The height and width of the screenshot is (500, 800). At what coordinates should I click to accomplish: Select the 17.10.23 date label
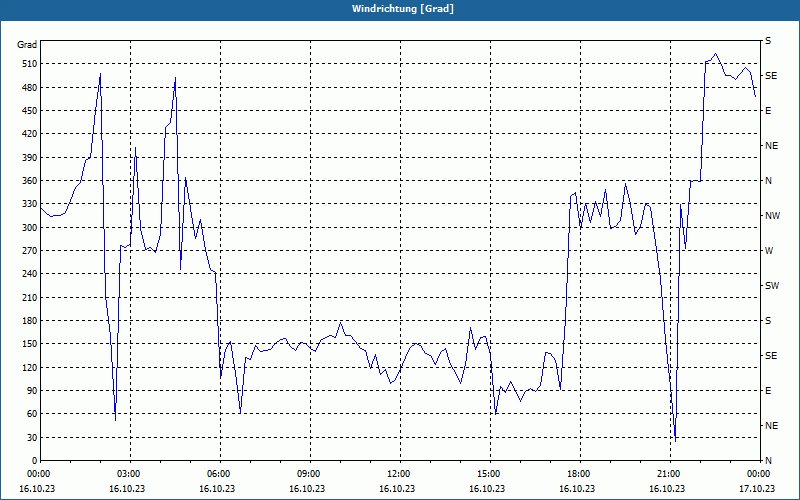757,489
